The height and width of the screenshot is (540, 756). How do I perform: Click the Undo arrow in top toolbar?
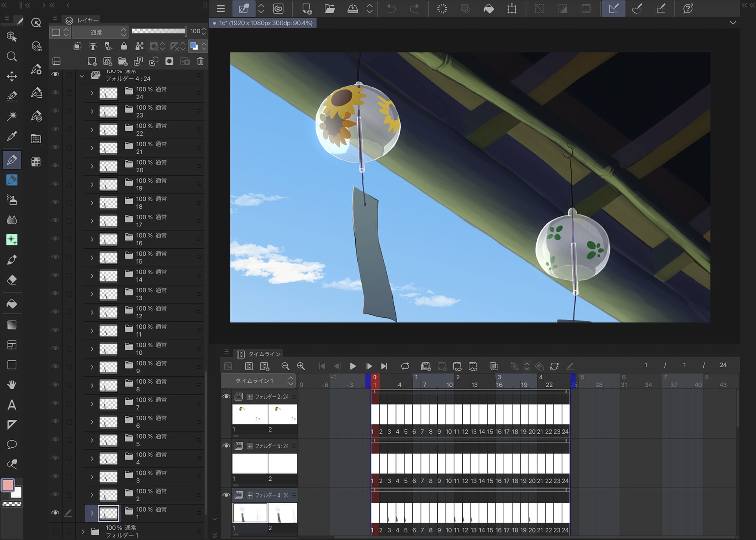[391, 9]
